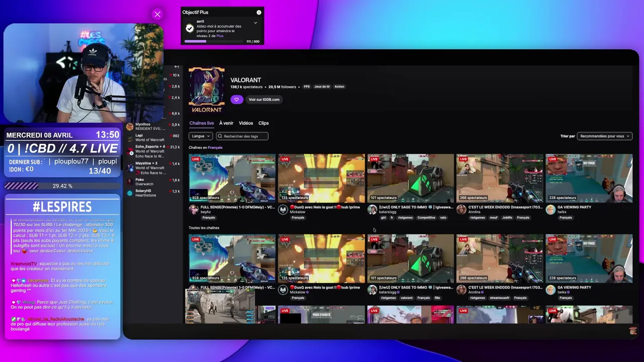This screenshot has width=644, height=362.
Task: Switch to the Vidéos tab
Action: [x=246, y=123]
